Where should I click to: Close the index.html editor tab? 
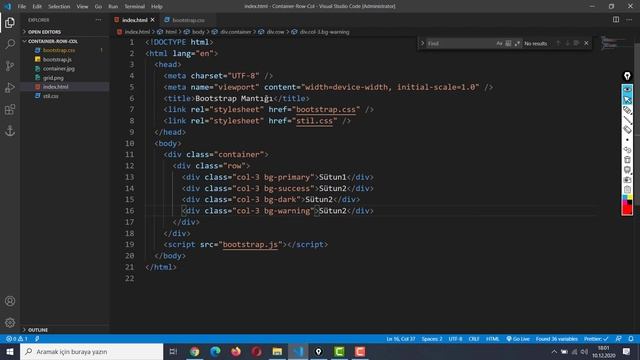point(153,20)
